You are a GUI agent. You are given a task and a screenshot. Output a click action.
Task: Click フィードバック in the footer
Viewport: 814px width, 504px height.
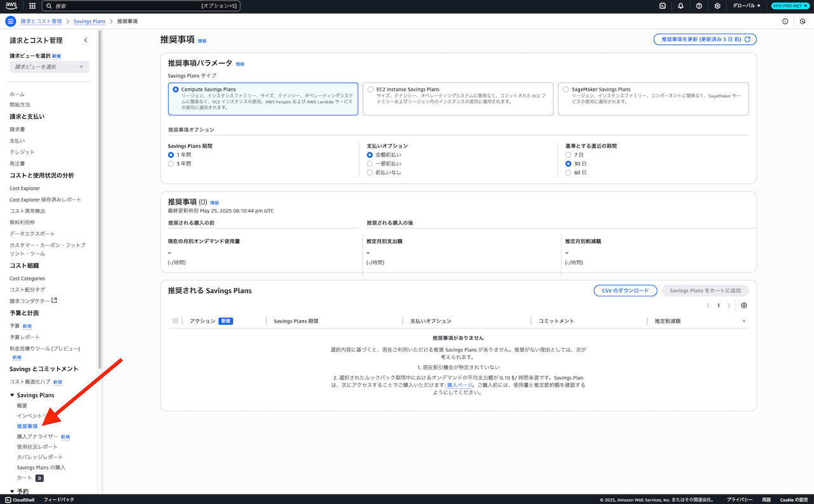click(59, 500)
